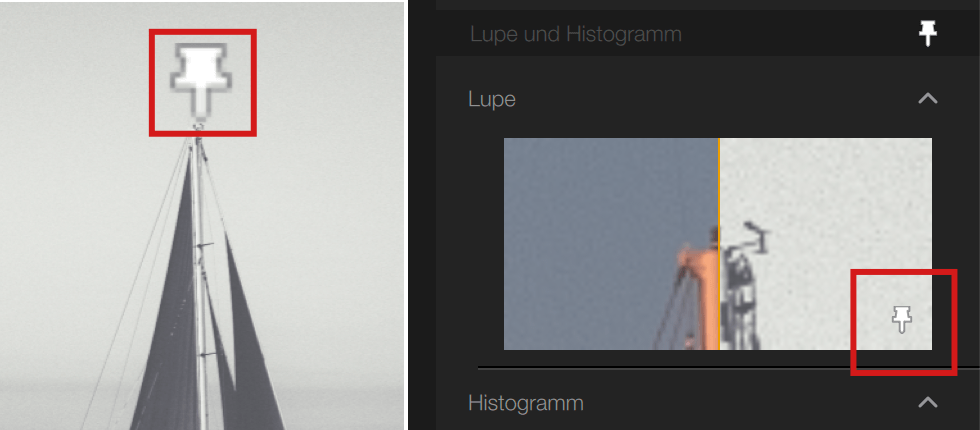
Task: Collapse the Histogramm section with its chevron
Action: (928, 403)
